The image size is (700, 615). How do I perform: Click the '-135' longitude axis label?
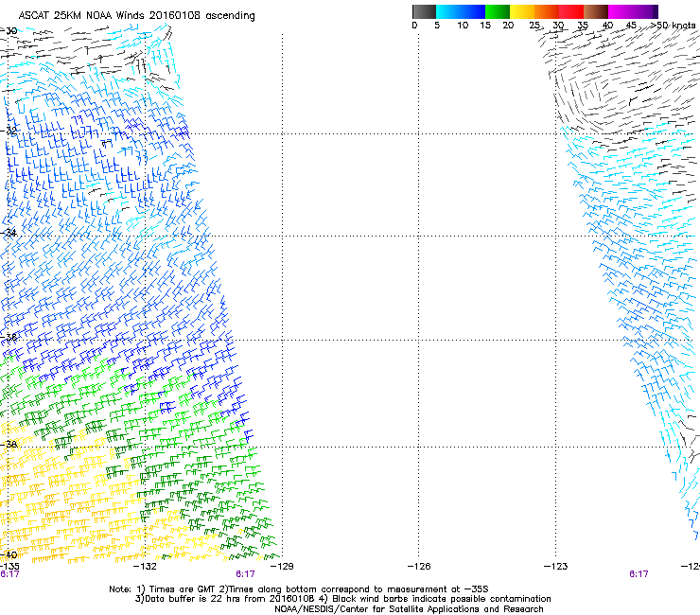(x=9, y=567)
